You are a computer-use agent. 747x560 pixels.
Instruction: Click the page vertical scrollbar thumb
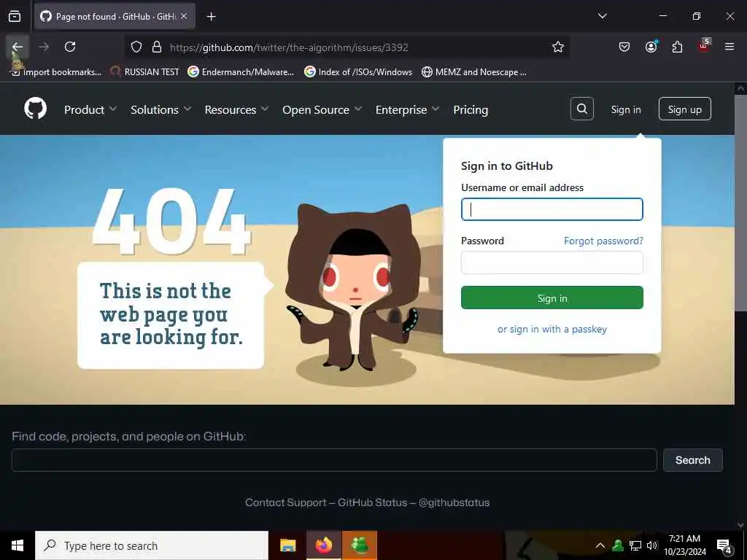click(741, 203)
